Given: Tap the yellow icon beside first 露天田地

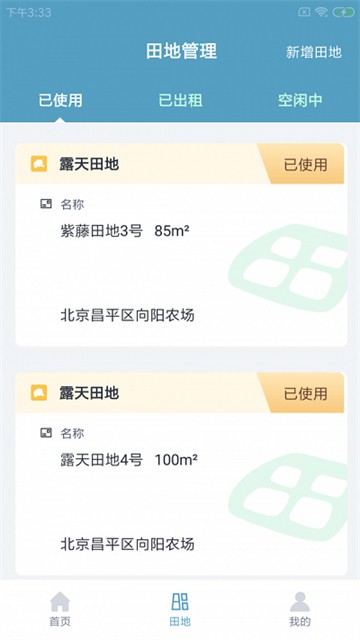Looking at the screenshot, I should [39, 164].
